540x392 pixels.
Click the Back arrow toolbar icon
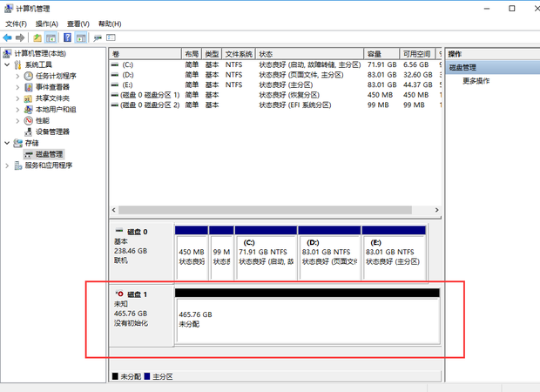(9, 38)
